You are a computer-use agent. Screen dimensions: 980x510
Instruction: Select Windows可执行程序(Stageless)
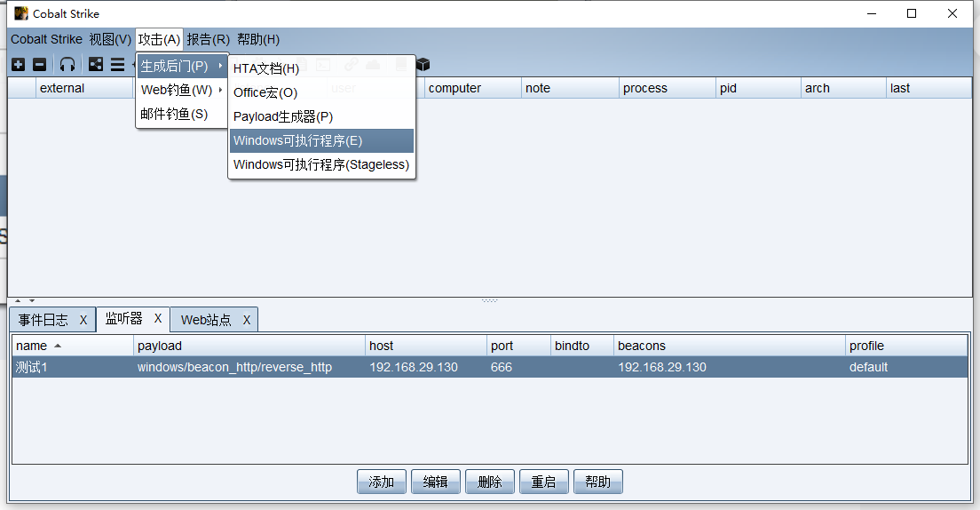click(321, 164)
